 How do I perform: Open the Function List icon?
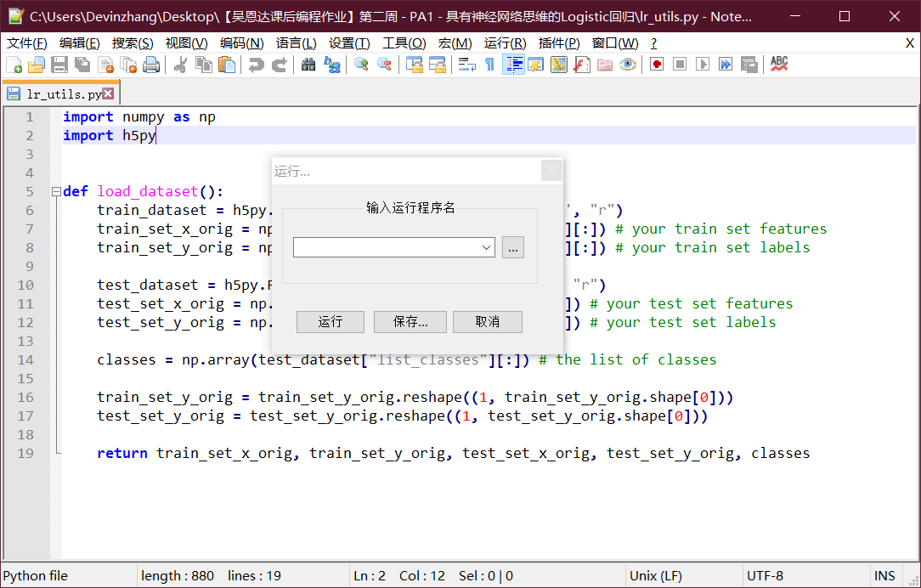pyautogui.click(x=581, y=65)
